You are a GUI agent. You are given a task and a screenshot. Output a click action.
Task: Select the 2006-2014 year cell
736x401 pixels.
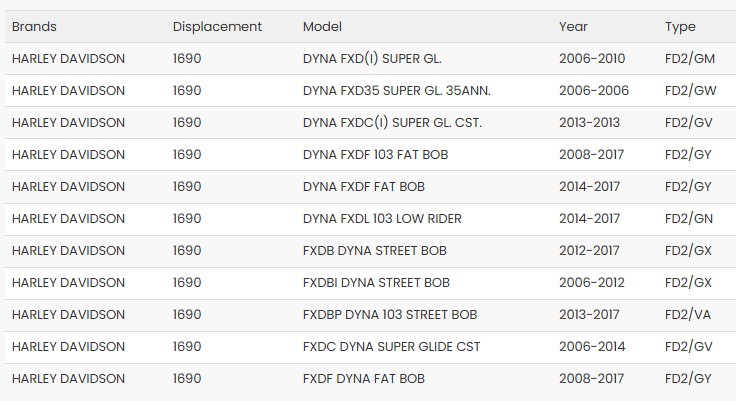pos(592,347)
